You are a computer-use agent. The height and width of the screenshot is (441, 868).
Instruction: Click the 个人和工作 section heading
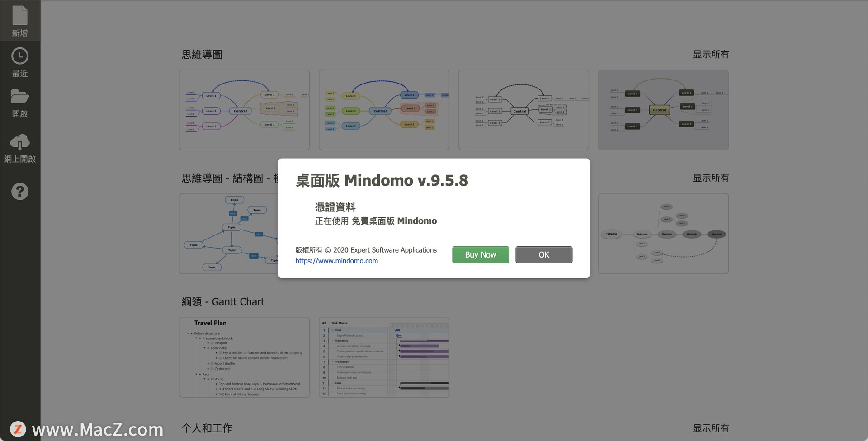[x=207, y=428]
